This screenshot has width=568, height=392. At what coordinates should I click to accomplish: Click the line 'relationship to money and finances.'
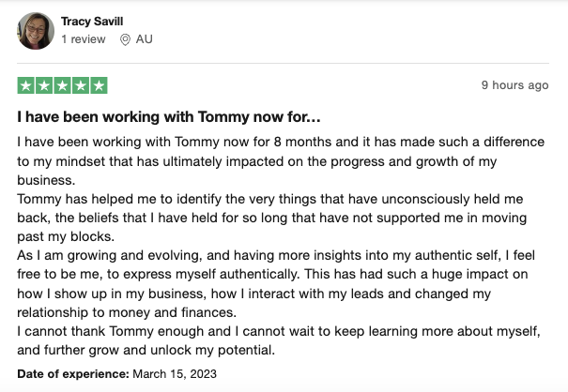click(x=127, y=312)
